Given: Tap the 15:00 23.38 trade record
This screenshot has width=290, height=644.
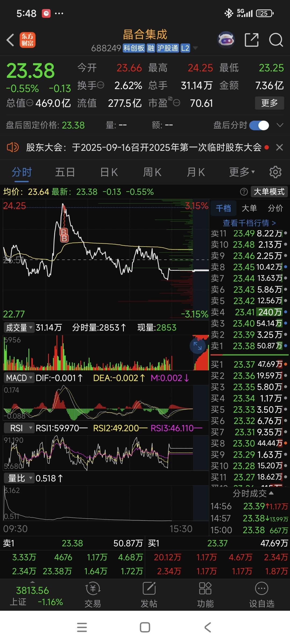Looking at the screenshot, I should [249, 530].
